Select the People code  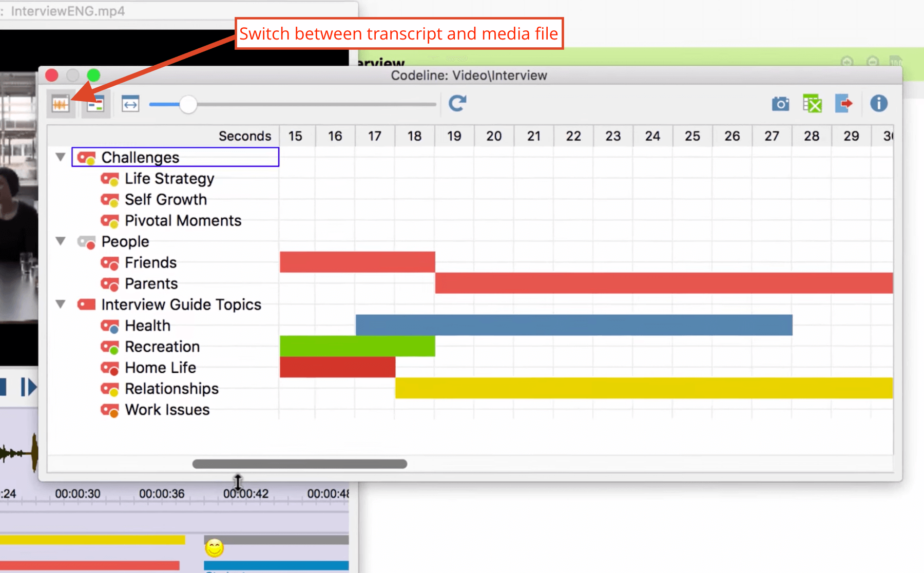[125, 241]
